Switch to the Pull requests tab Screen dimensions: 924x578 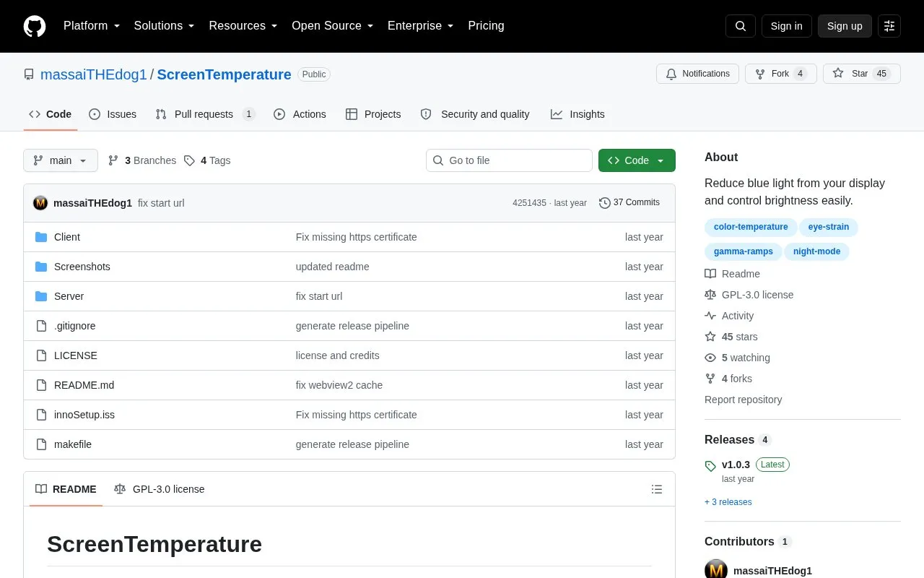205,114
